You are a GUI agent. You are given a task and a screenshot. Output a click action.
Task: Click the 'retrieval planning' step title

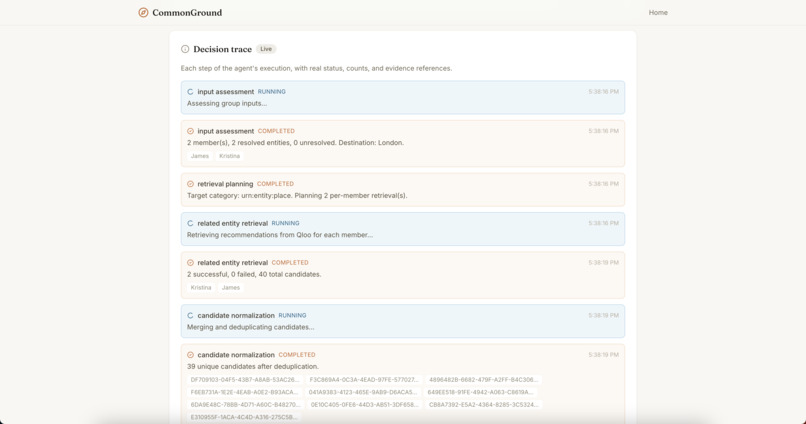point(225,184)
